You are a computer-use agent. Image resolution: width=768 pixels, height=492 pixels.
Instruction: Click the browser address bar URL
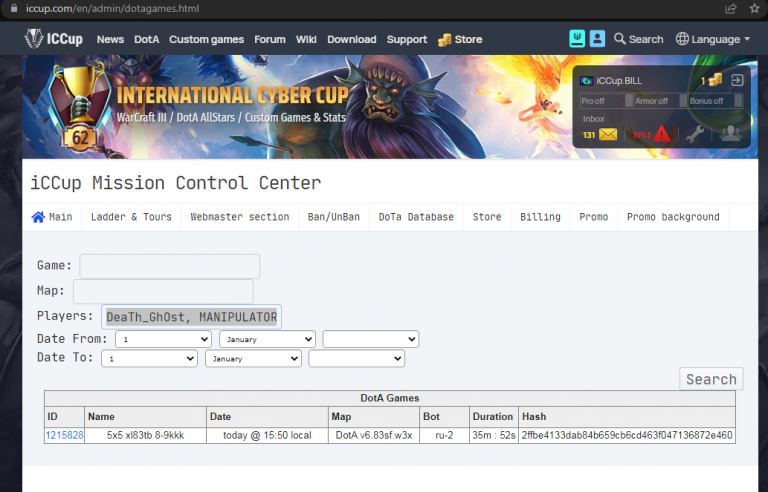(x=113, y=8)
